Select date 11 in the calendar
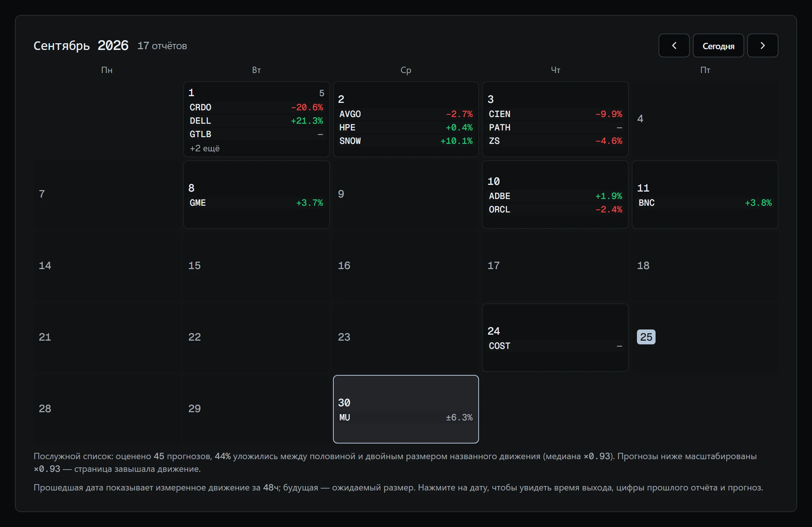812x527 pixels. pos(643,188)
